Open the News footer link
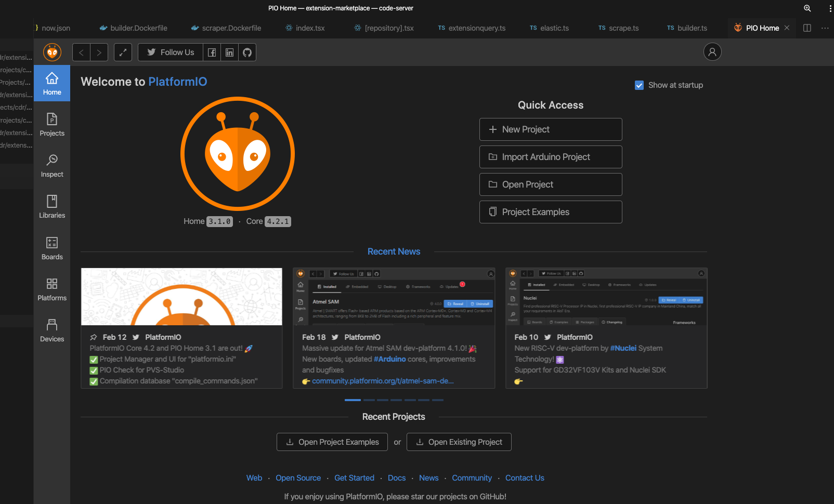Screen dimensions: 834x504 pos(429,478)
